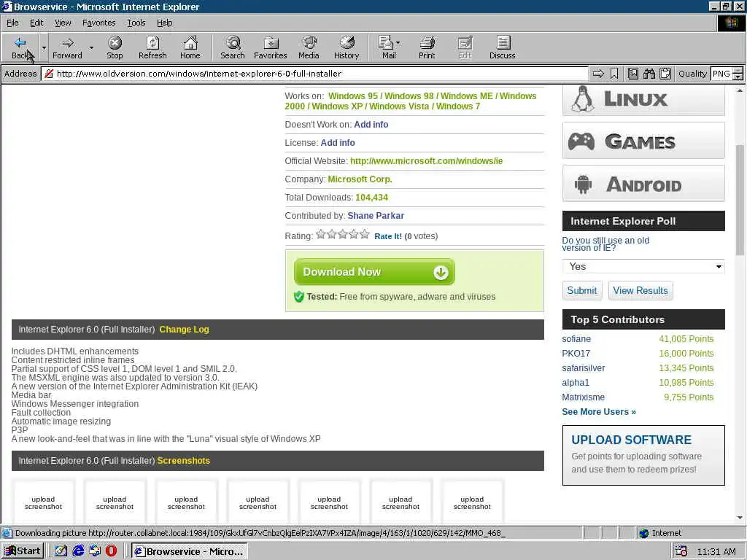Open the Linux category banner

pyautogui.click(x=643, y=100)
